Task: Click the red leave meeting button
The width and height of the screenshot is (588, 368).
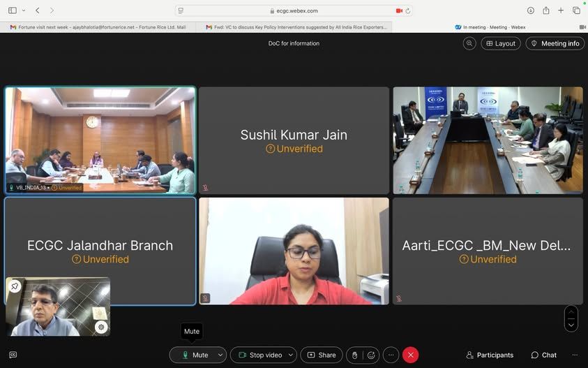Action: 410,355
